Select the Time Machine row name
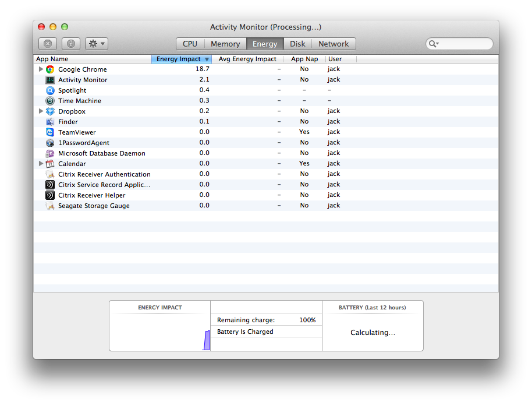 click(80, 101)
